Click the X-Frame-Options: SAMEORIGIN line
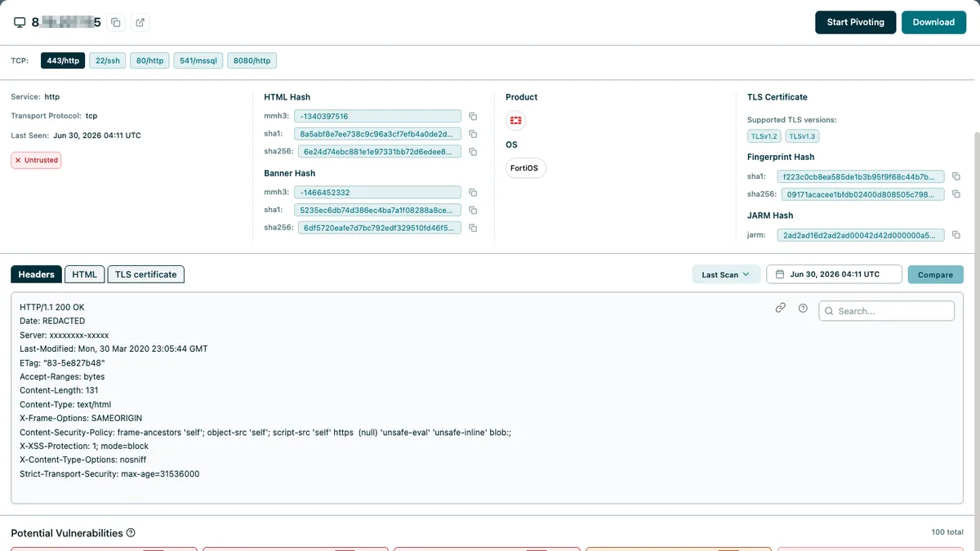This screenshot has width=980, height=551. tap(82, 419)
